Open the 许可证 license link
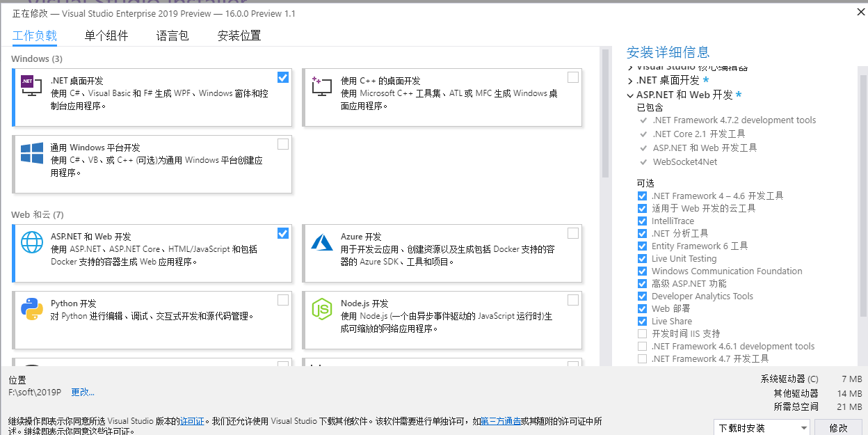Image resolution: width=868 pixels, height=435 pixels. tap(192, 421)
